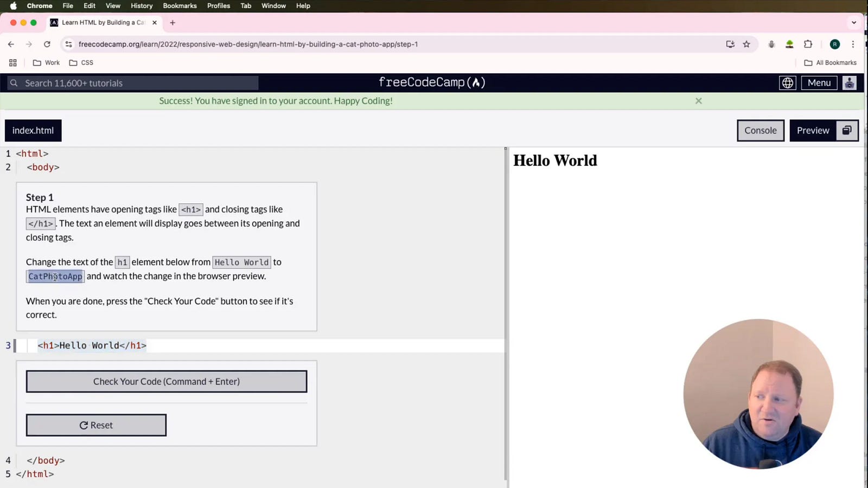Click the h1 Hello World code line

pos(92,346)
